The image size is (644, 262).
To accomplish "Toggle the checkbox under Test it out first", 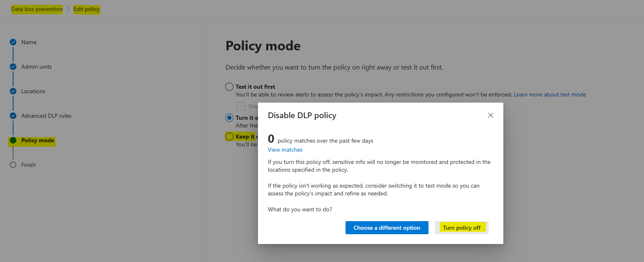I will 241,106.
